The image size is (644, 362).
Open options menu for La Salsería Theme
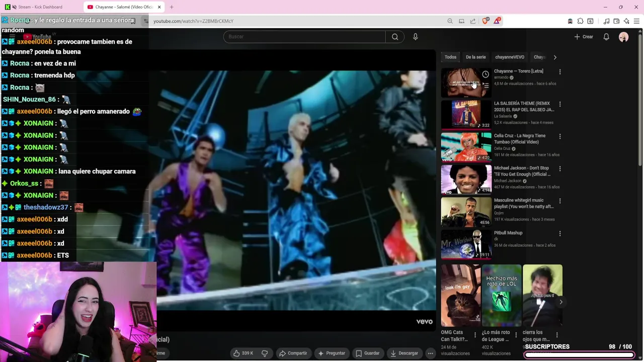560,104
